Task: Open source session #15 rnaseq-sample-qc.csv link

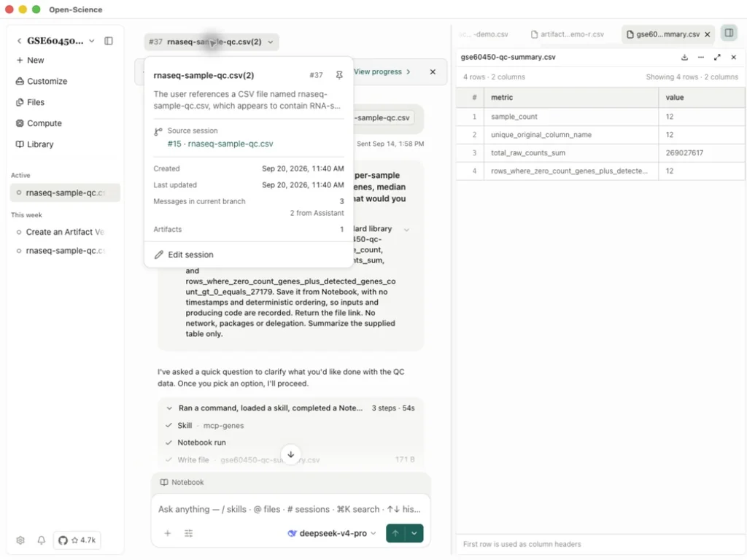Action: (220, 144)
